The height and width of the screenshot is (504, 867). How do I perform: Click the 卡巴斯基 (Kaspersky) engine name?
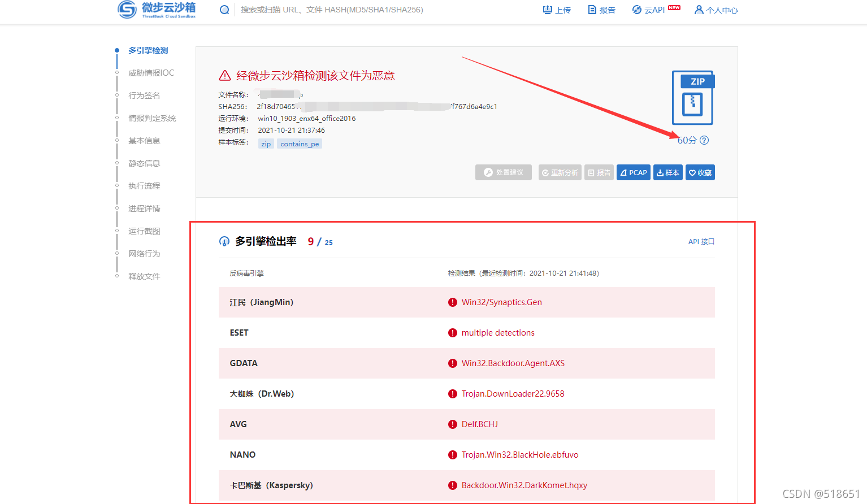point(271,485)
